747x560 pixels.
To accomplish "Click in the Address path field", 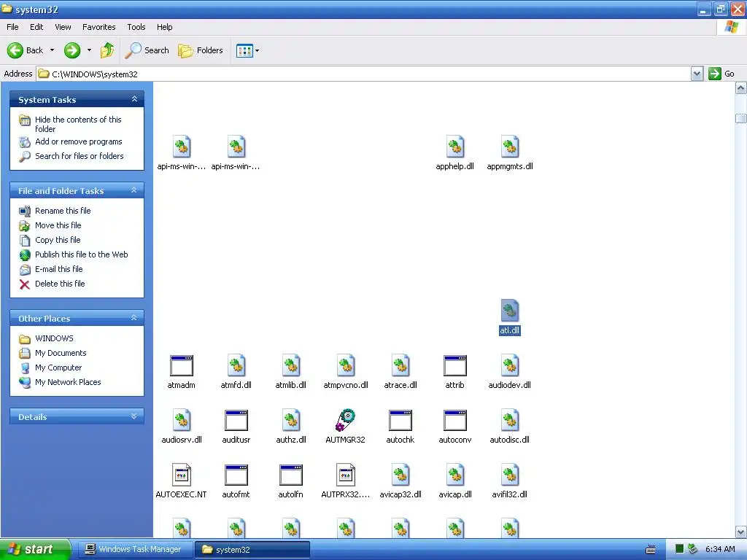I will pyautogui.click(x=364, y=74).
